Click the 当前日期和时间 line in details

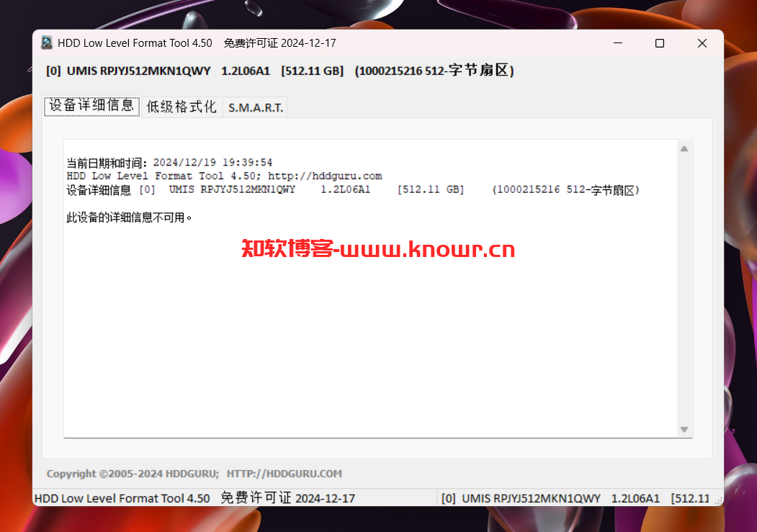[169, 163]
